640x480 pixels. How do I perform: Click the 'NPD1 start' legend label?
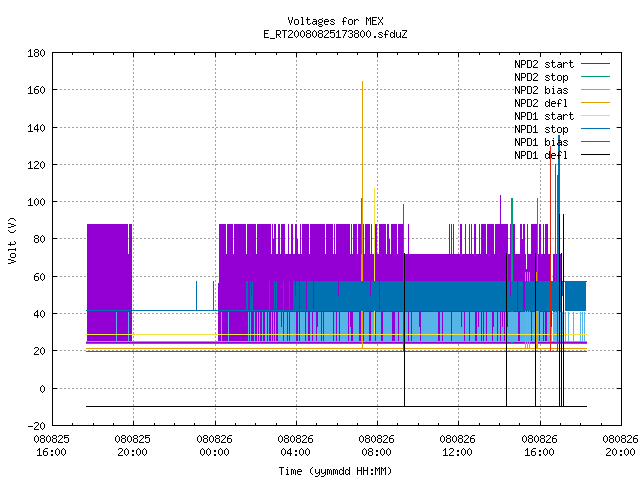pyautogui.click(x=544, y=116)
